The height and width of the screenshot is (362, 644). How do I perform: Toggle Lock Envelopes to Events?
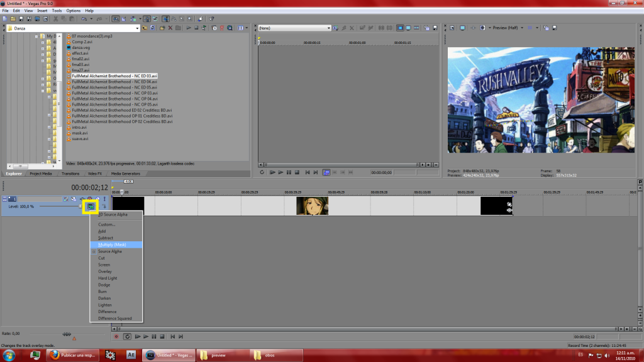coord(147,19)
